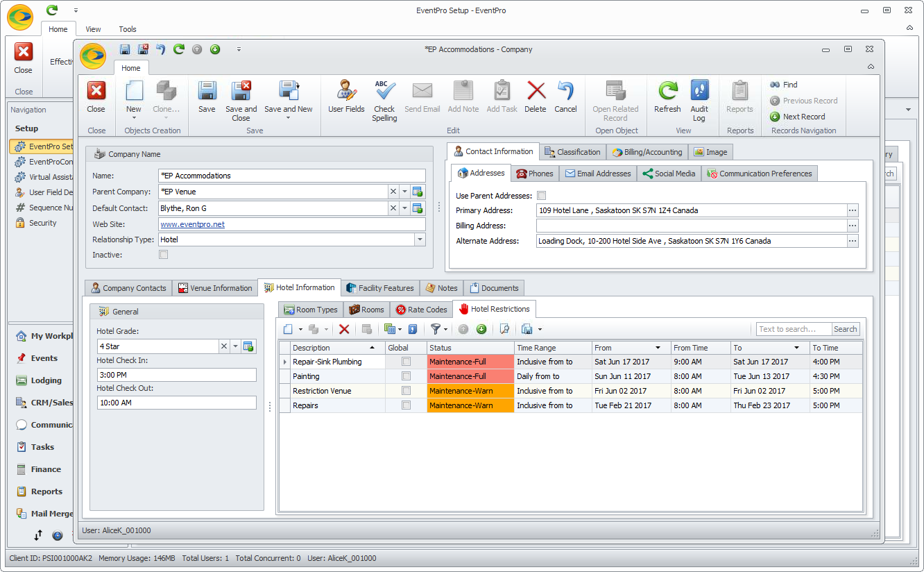This screenshot has height=572, width=924.
Task: Click Primary Address ellipsis button
Action: (853, 210)
